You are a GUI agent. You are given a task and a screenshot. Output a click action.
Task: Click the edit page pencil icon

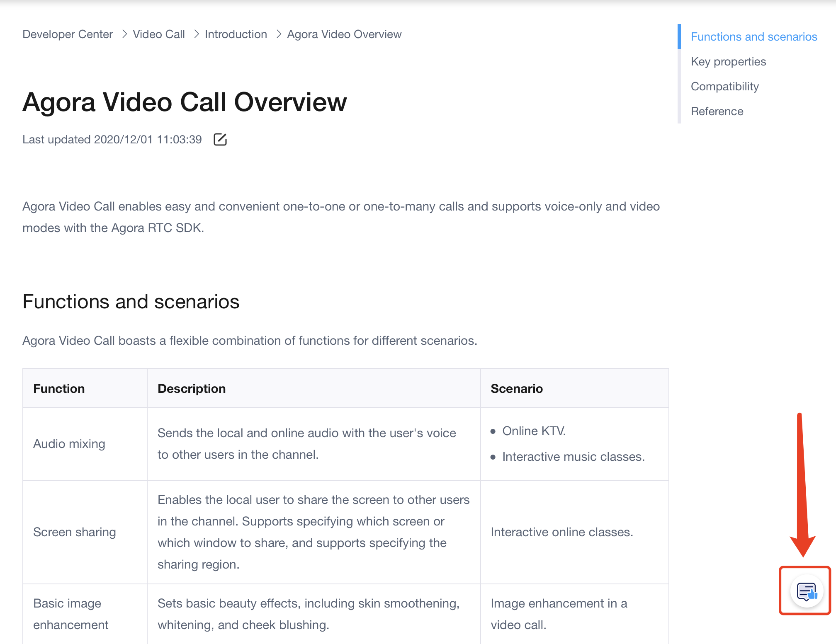(220, 140)
